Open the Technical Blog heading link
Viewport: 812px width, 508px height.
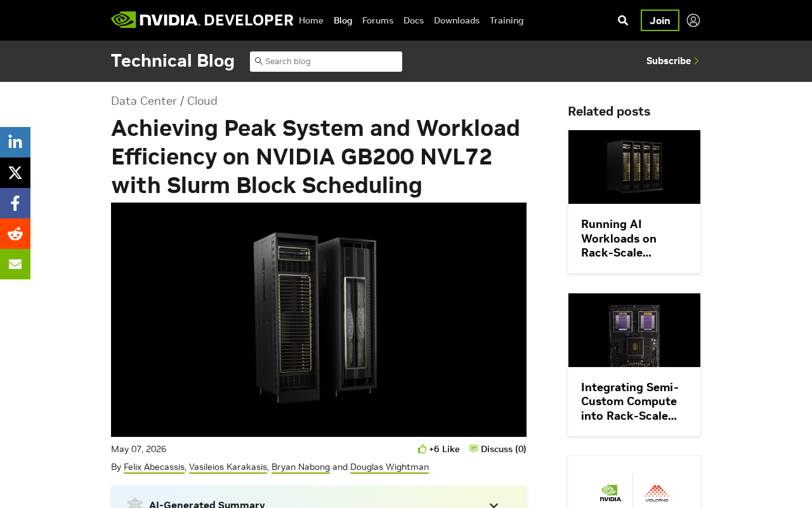click(173, 61)
